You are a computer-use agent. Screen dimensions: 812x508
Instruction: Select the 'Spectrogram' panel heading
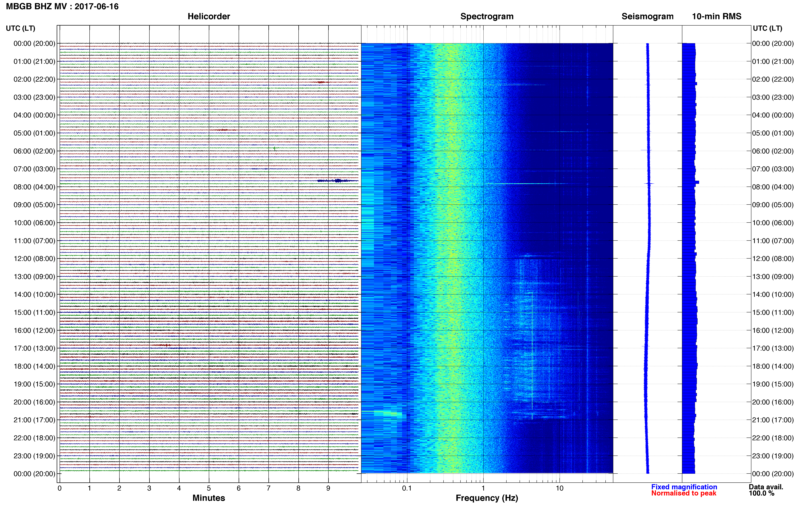coord(487,16)
